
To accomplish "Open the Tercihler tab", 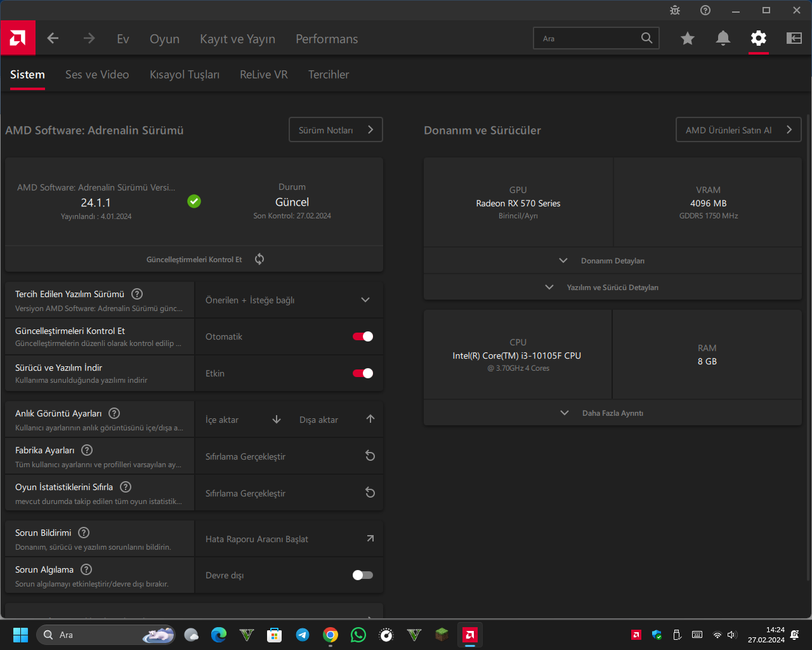I will click(x=329, y=74).
